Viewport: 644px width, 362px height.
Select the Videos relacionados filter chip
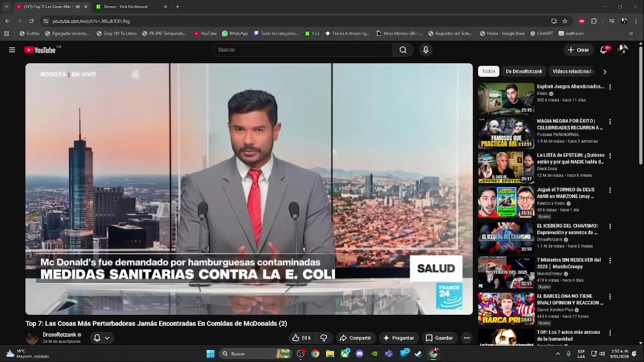(x=573, y=71)
